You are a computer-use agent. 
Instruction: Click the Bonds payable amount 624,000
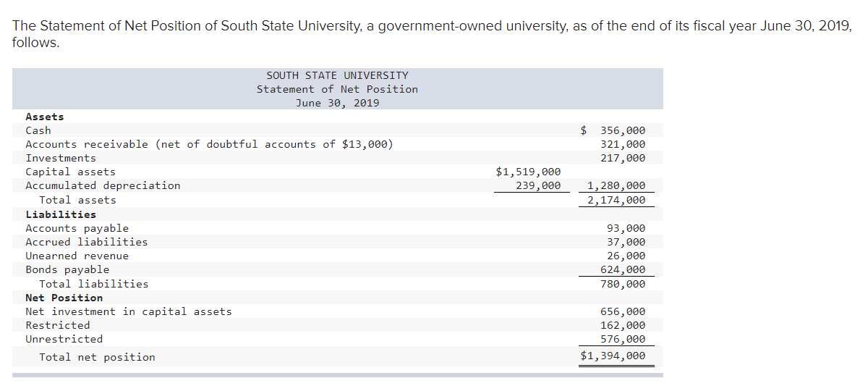coord(623,269)
